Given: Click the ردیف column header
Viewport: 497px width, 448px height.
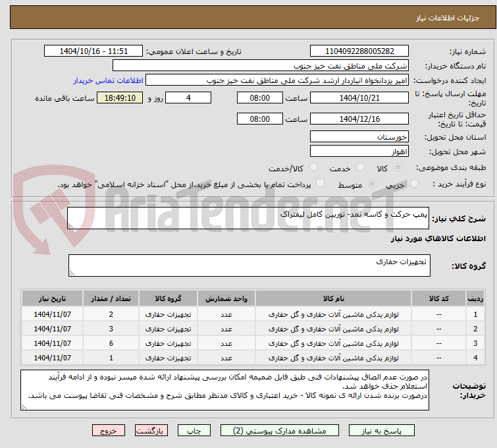Looking at the screenshot, I should pos(475,298).
